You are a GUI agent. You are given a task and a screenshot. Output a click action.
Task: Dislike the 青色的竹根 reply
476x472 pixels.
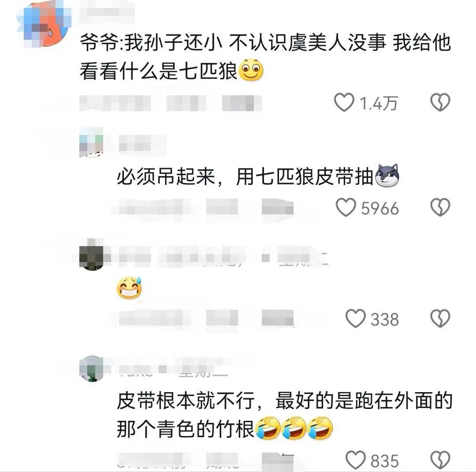coord(440,460)
